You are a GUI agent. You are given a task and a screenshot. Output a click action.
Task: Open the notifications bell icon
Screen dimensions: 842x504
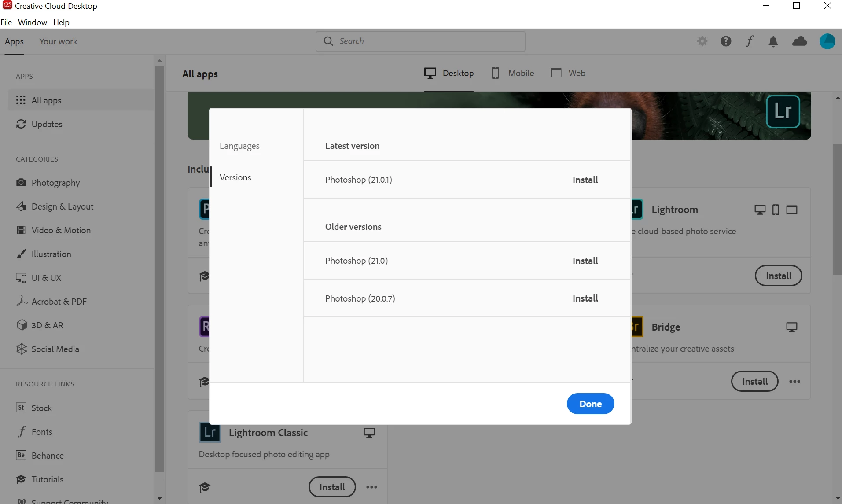(x=773, y=41)
